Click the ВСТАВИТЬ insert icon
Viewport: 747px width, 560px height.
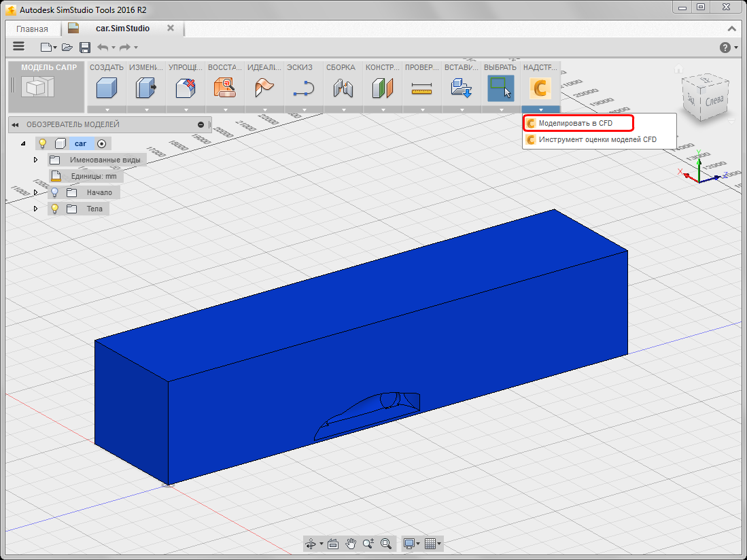pos(461,88)
